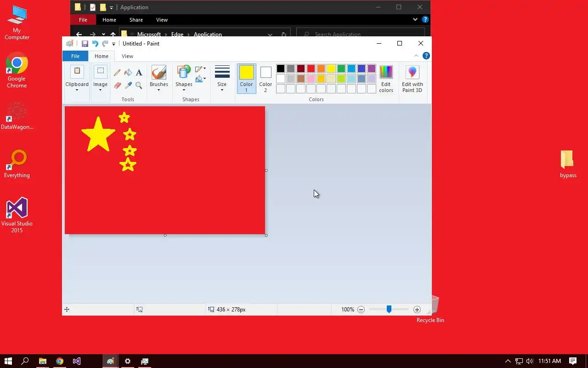Viewport: 588px width, 368px height.
Task: Go up one folder in File Explorer
Action: coord(113,34)
